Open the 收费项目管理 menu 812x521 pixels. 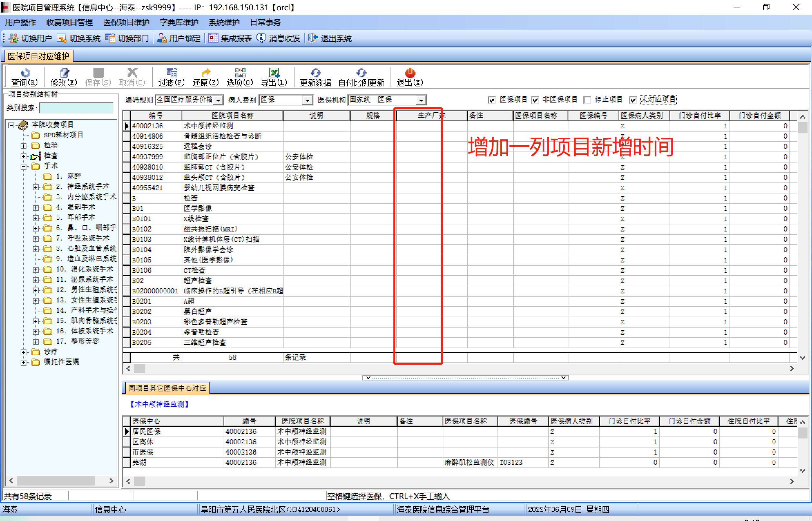[69, 22]
